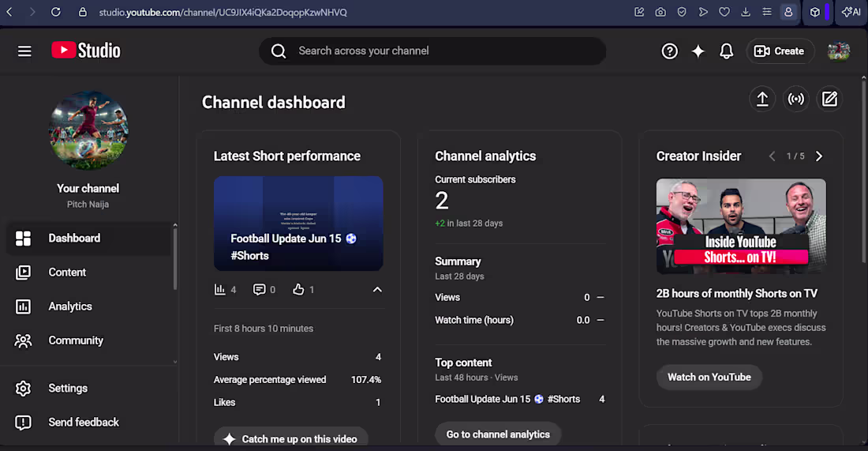The height and width of the screenshot is (451, 868).
Task: Click the 'Watch time (hours)' row
Action: point(519,320)
